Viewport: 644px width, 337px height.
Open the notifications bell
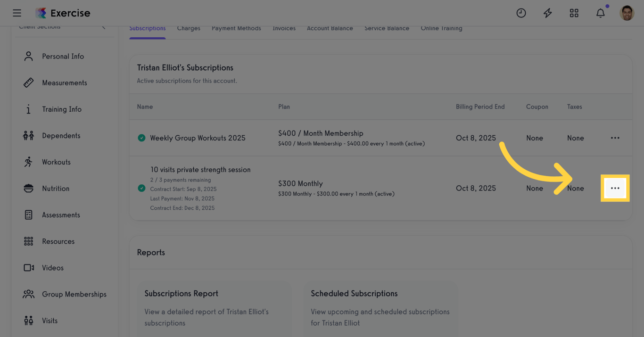coord(600,13)
